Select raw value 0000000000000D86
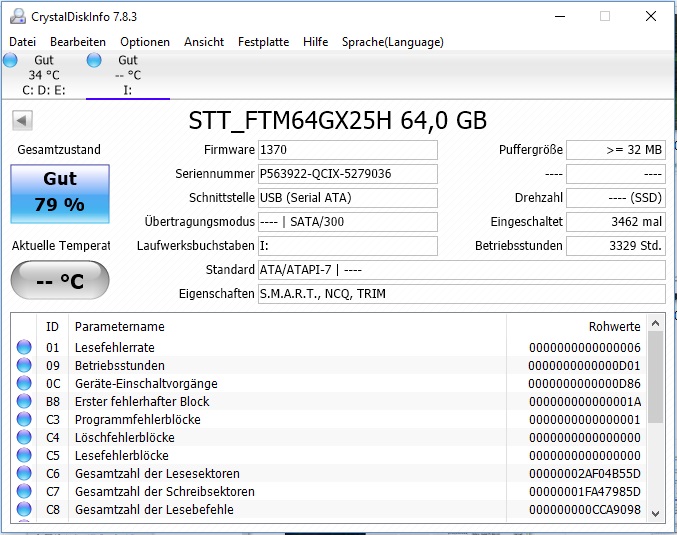Viewport: 677px width, 535px height. point(585,383)
